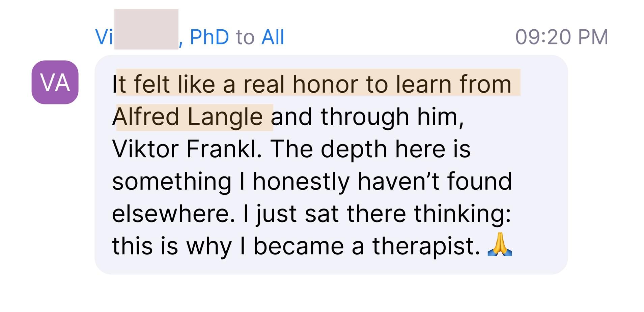The image size is (644, 312).
Task: Click the "All" recipient link
Action: click(273, 37)
